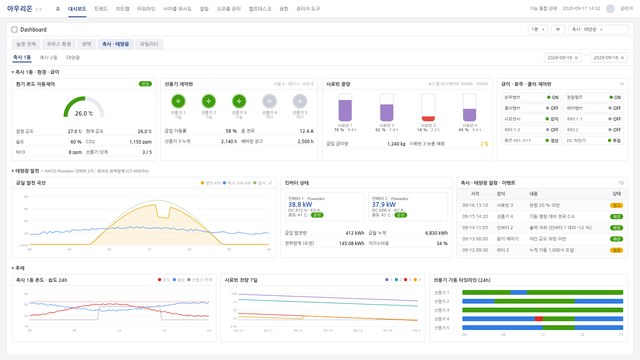Toggle 히터 1-2 OFF switch

[553, 129]
